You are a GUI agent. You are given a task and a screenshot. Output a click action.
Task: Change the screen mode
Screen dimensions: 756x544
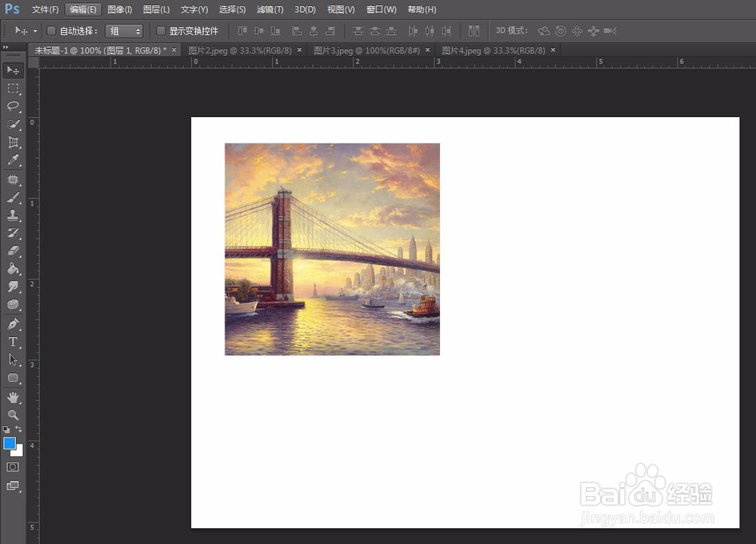13,486
